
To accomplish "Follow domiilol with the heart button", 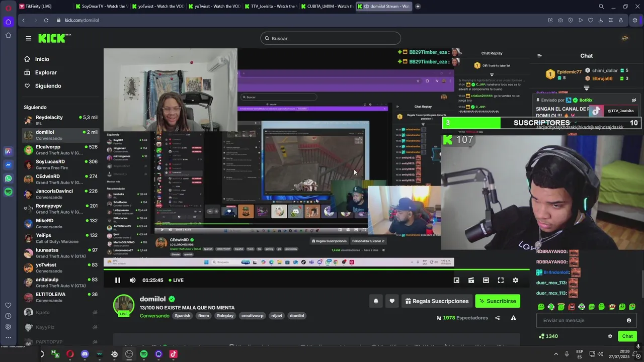I will (x=392, y=301).
